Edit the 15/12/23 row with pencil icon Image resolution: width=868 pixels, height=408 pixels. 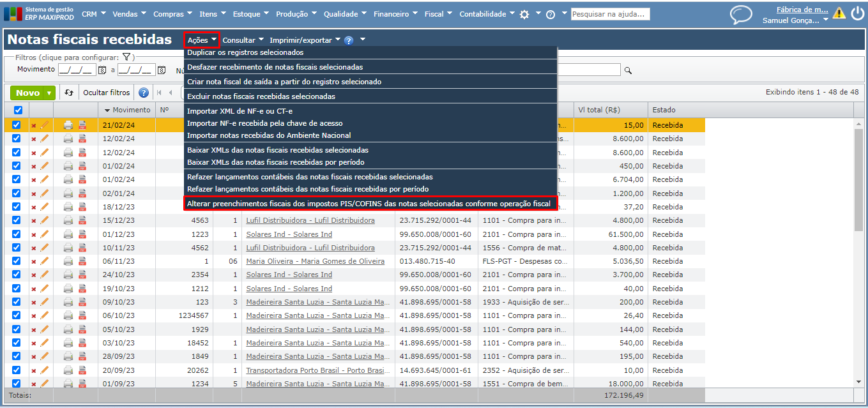tap(45, 220)
